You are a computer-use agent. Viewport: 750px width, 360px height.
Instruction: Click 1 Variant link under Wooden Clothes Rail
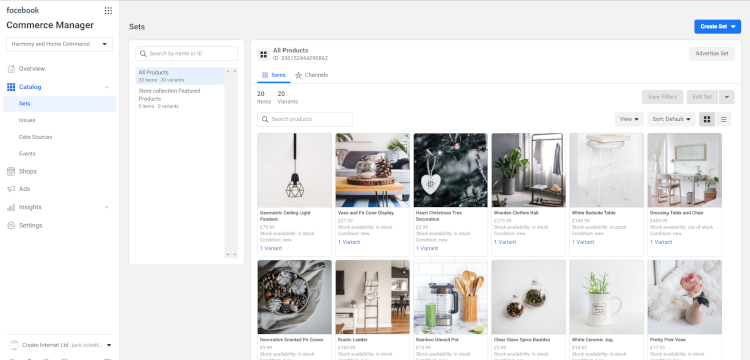(x=505, y=242)
